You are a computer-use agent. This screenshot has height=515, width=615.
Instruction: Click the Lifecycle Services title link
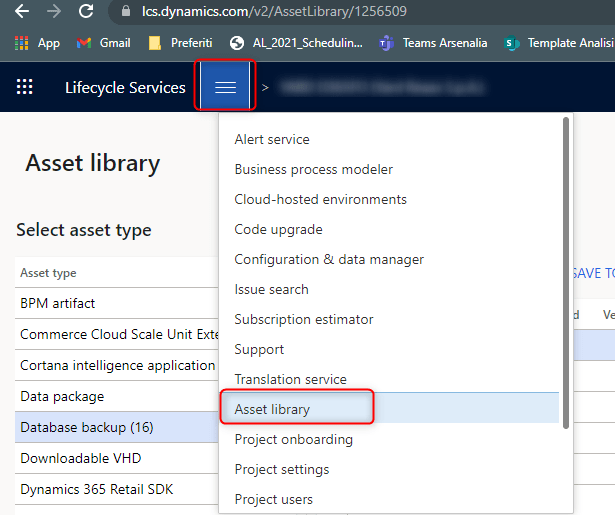click(x=125, y=88)
